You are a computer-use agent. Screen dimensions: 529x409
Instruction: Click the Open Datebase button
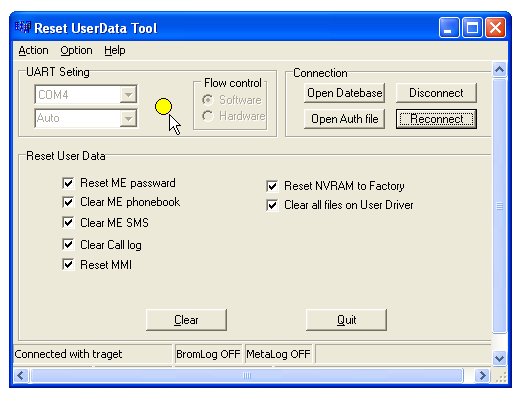344,93
